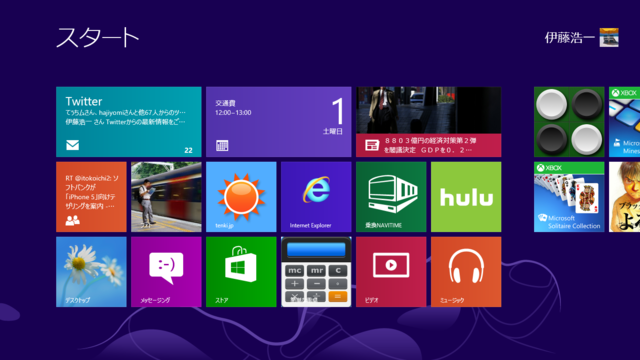Viewport: 640px width, 360px height.
Task: Click the user name 伊藤浩一
Action: (x=569, y=38)
